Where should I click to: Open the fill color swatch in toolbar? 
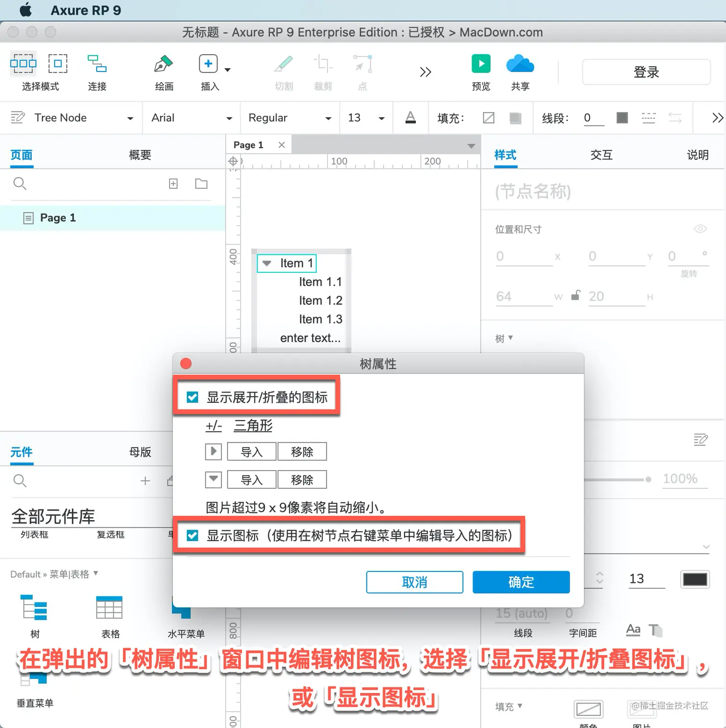(x=515, y=118)
